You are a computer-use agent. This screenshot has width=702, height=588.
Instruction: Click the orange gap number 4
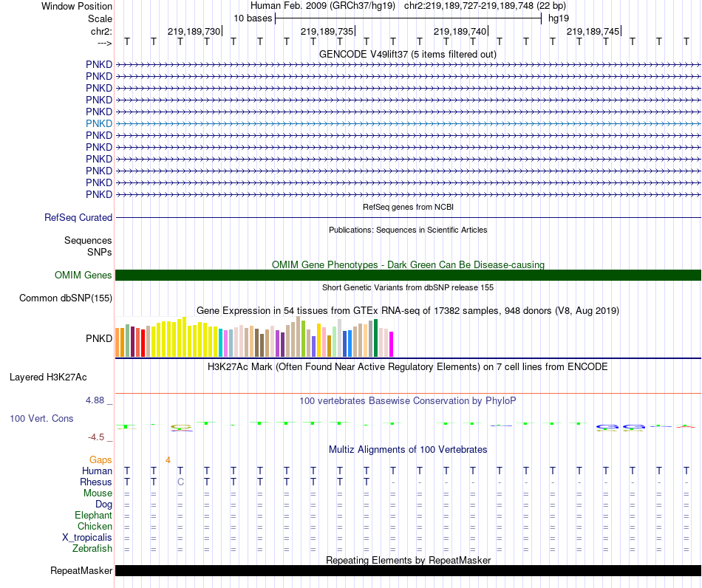168,460
